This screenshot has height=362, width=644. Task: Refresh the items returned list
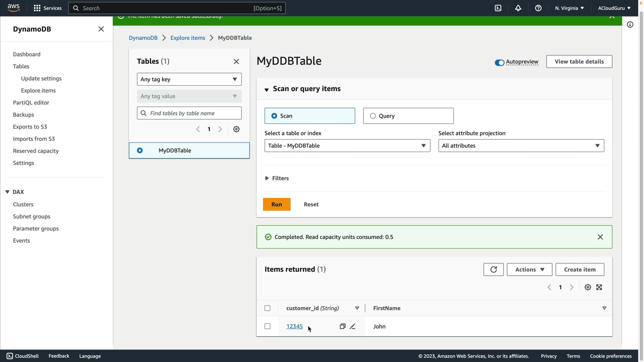point(493,269)
